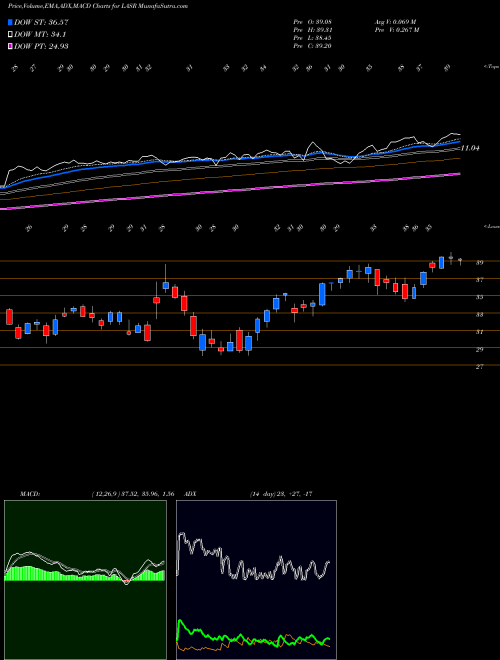Click the 'Pre C: 39.20' value
The height and width of the screenshot is (660, 500).
[x=312, y=46]
